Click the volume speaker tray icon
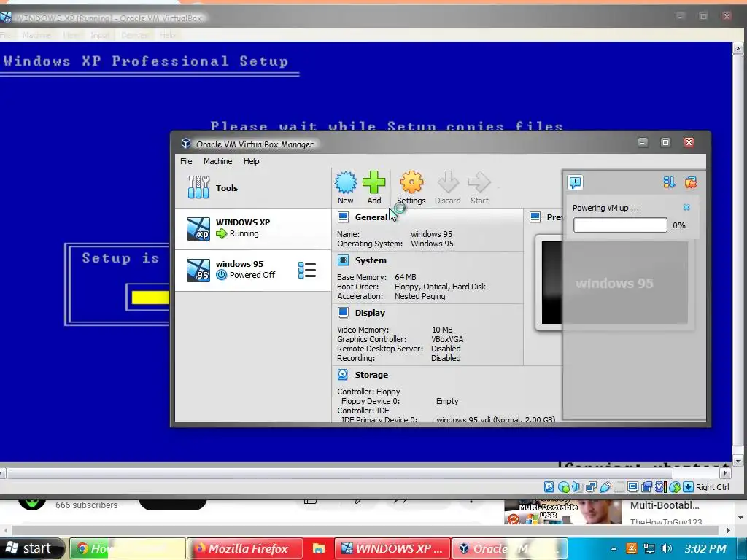Image resolution: width=747 pixels, height=560 pixels. [667, 548]
